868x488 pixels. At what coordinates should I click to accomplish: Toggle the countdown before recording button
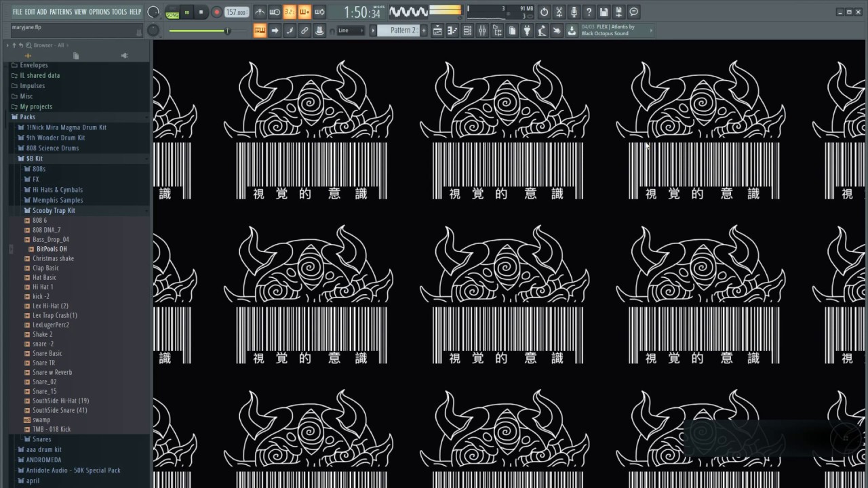pyautogui.click(x=290, y=12)
